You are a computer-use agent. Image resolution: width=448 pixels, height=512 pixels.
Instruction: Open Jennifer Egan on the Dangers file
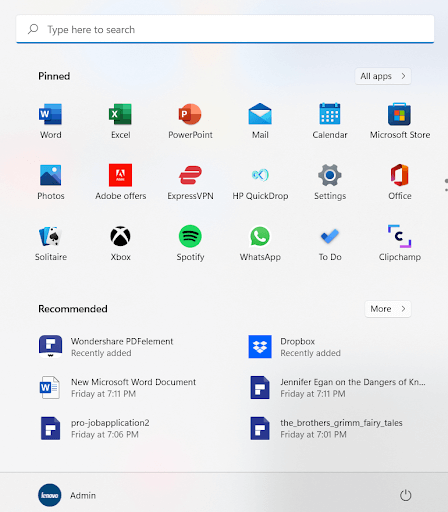click(337, 388)
